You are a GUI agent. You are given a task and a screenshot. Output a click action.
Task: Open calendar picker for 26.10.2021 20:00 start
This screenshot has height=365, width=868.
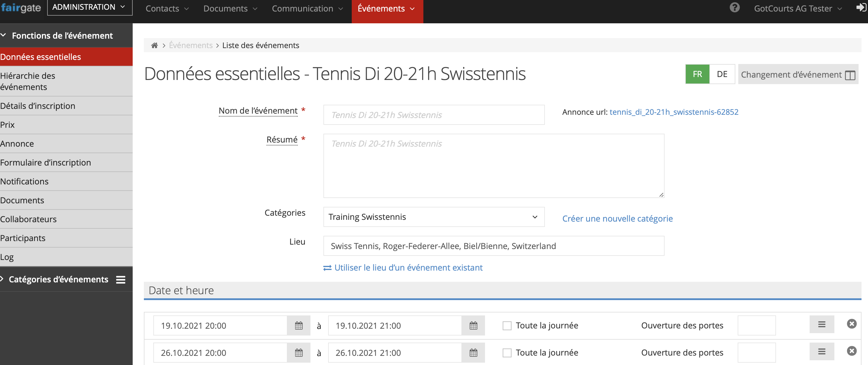[x=299, y=353]
